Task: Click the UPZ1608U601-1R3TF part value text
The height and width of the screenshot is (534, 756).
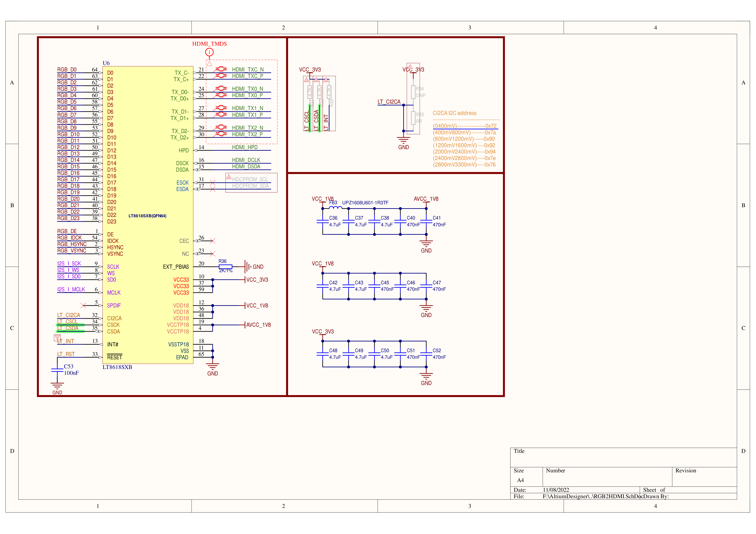Action: (365, 203)
